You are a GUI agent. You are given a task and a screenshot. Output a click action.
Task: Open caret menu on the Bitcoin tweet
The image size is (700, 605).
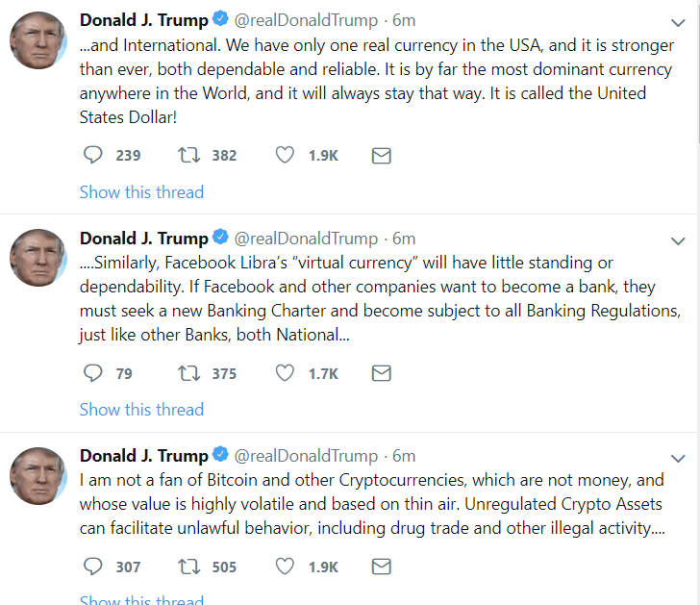tap(678, 457)
